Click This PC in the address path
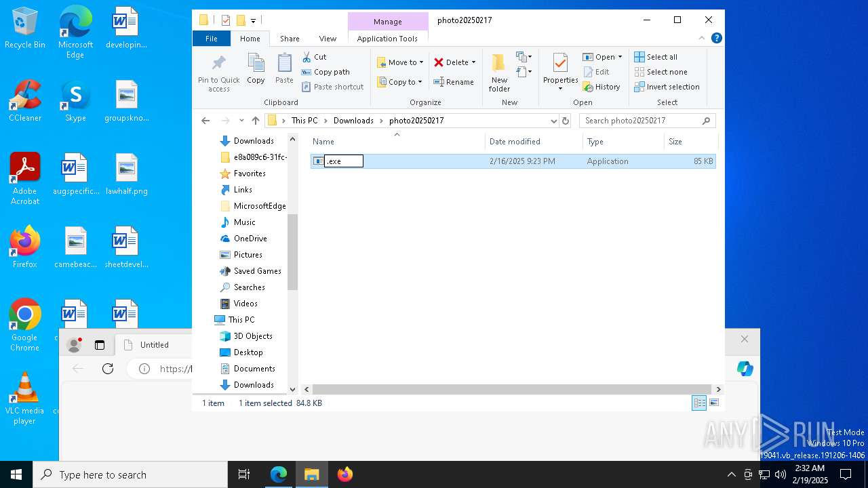The width and height of the screenshot is (868, 488). coord(304,121)
